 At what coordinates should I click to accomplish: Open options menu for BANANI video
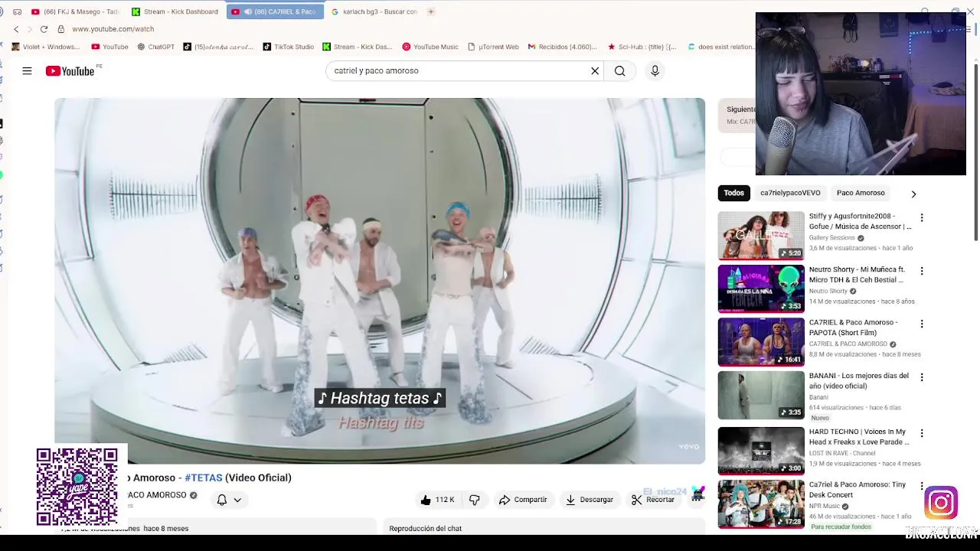click(922, 377)
